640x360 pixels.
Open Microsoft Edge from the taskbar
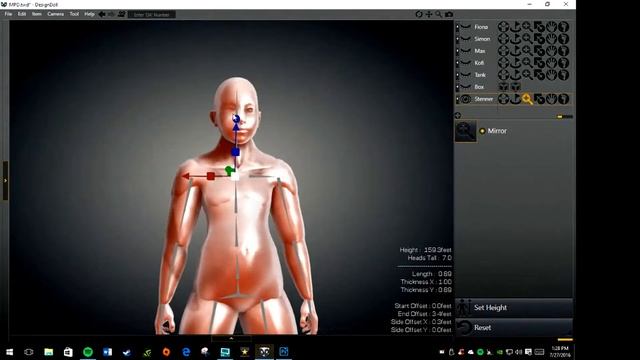tap(186, 352)
